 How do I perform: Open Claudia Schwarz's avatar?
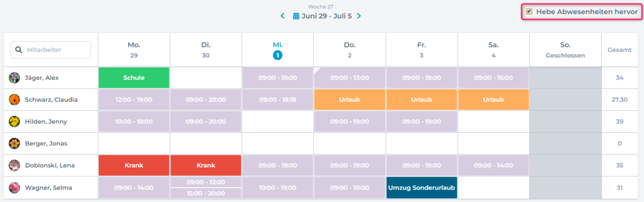click(14, 100)
